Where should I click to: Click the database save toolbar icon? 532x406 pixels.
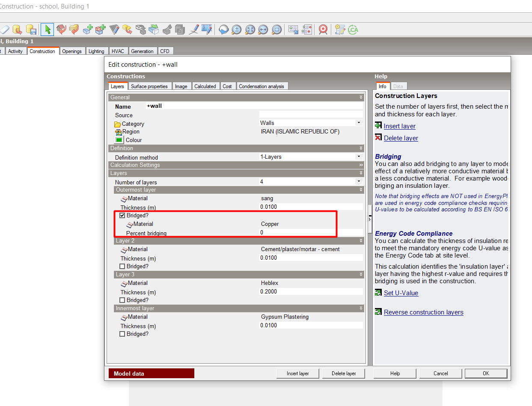tap(30, 30)
